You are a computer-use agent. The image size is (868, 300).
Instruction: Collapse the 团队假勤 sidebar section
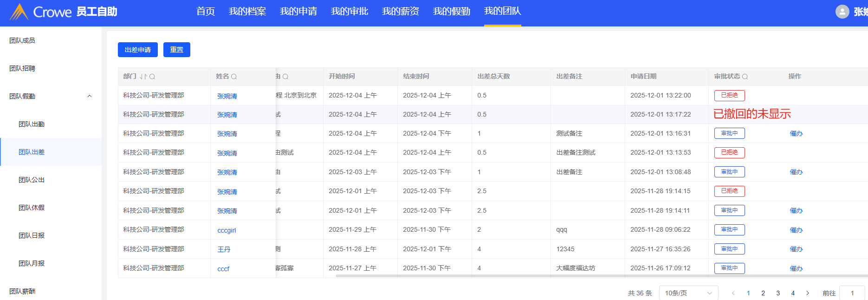coord(90,96)
